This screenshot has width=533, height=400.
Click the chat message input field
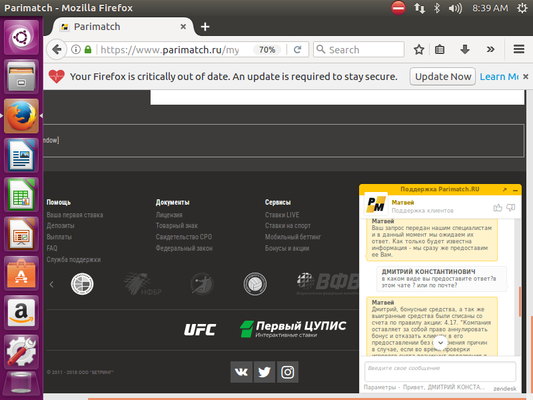[440, 371]
